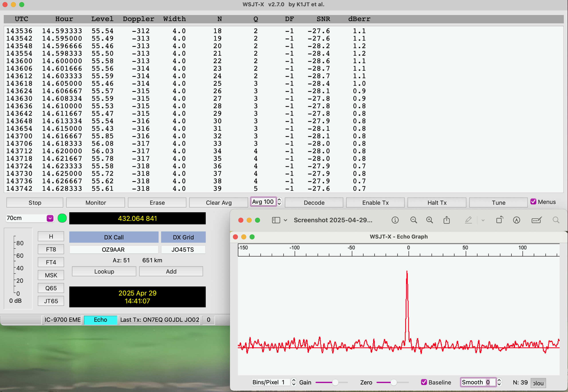Select the Highlight pen icon in Preview
The width and height of the screenshot is (568, 392).
pos(468,220)
